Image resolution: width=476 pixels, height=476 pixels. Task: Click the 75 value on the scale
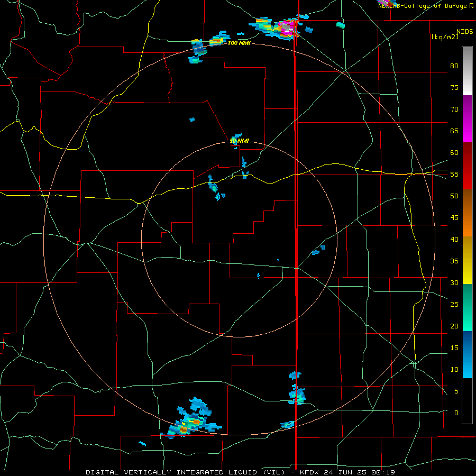454,87
